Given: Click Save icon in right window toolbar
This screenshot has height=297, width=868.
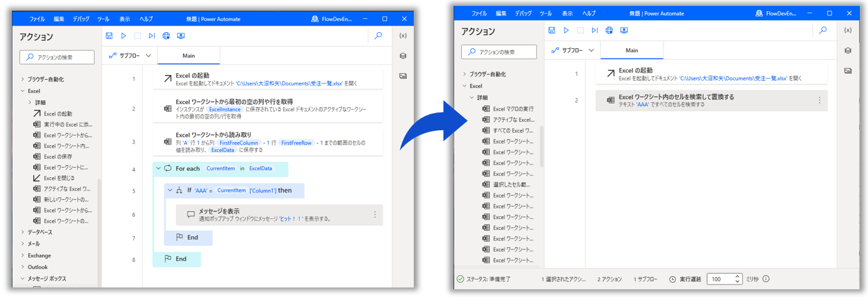Looking at the screenshot, I should 552,30.
